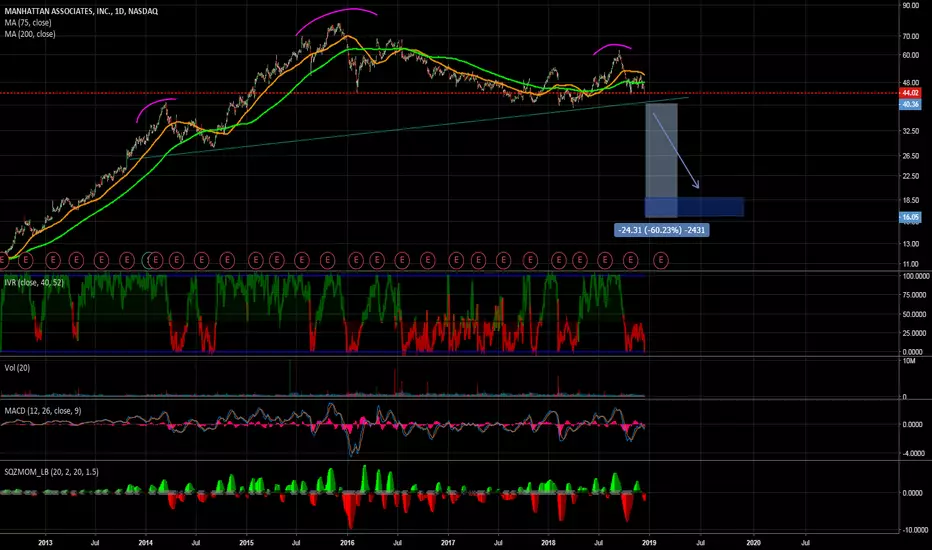Click the -24.31 (-60.23%) measurement label
This screenshot has width=932, height=550.
click(x=662, y=230)
